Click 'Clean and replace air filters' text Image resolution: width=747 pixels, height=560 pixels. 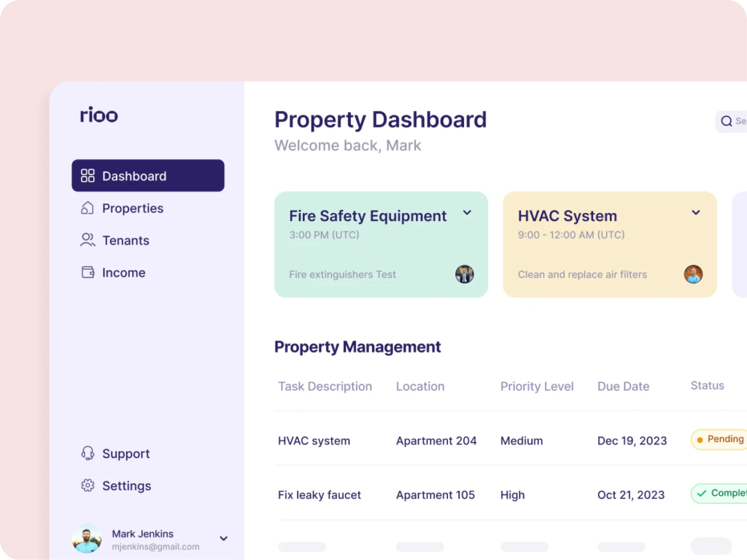[x=582, y=274]
